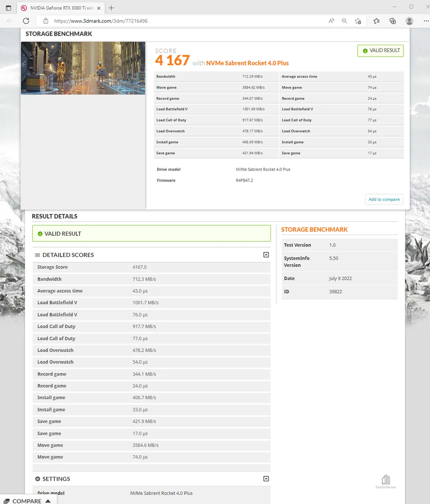Click the valid result info icon in details

[40, 234]
